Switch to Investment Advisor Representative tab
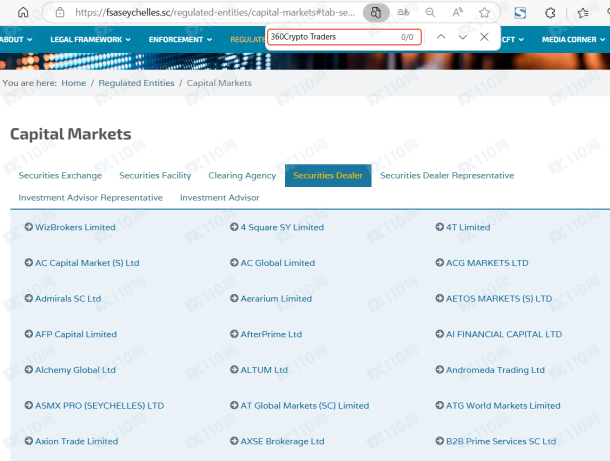This screenshot has height=461, width=610. (91, 198)
